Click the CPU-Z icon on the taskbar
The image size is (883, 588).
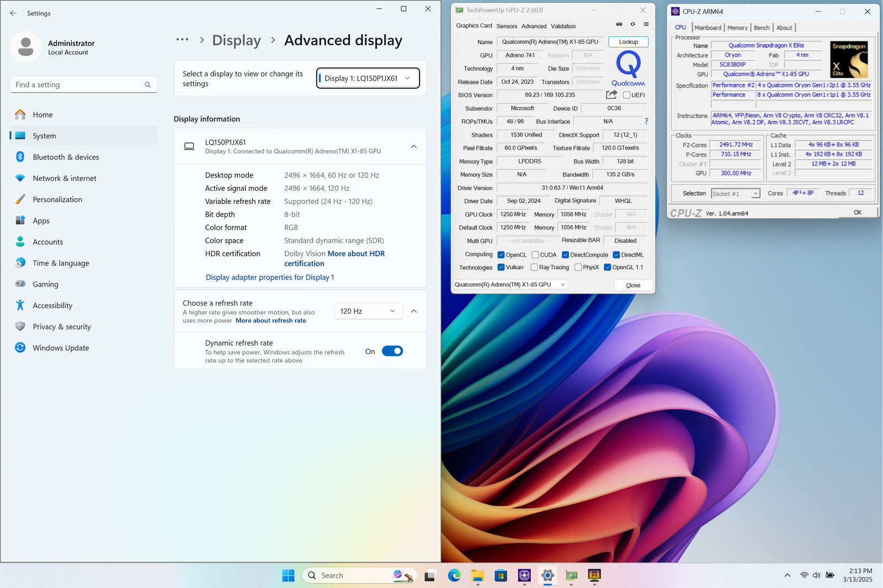point(524,575)
